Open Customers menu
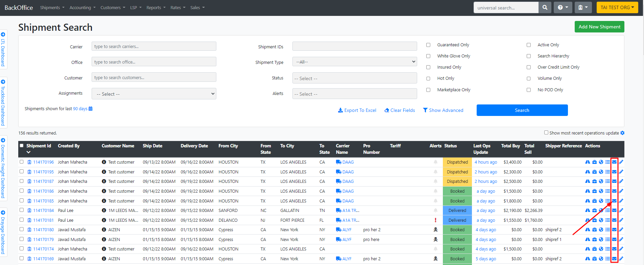 113,7
